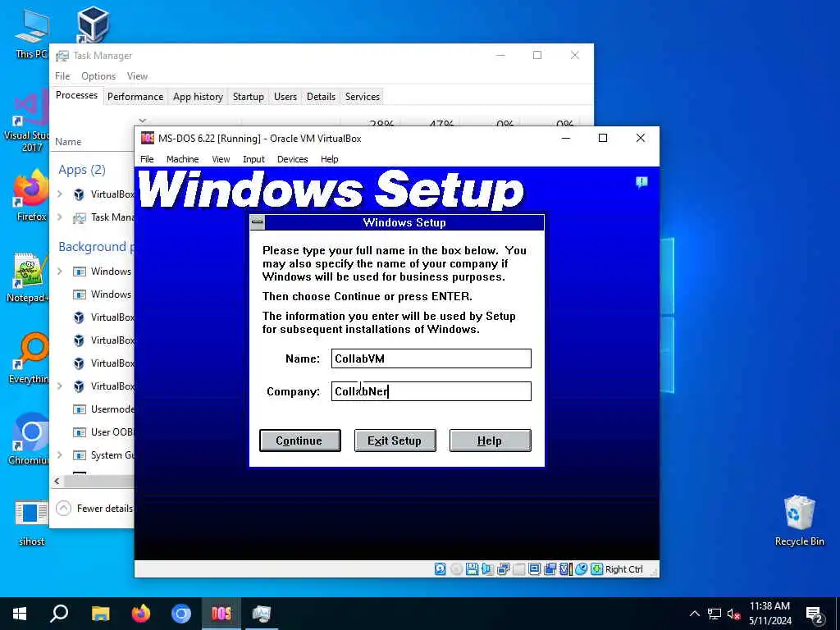Click the notification bubble icon in the VM screen corner
Image resolution: width=840 pixels, height=630 pixels.
coord(641,182)
